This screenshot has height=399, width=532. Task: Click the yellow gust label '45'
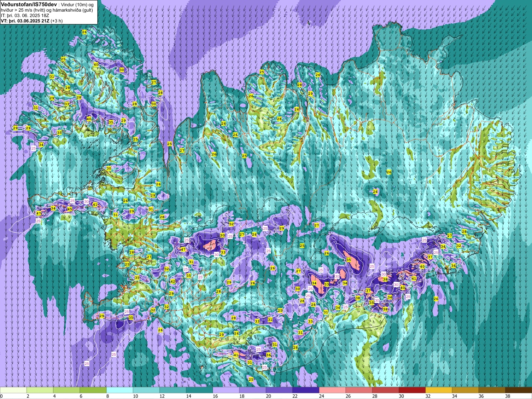(69, 209)
